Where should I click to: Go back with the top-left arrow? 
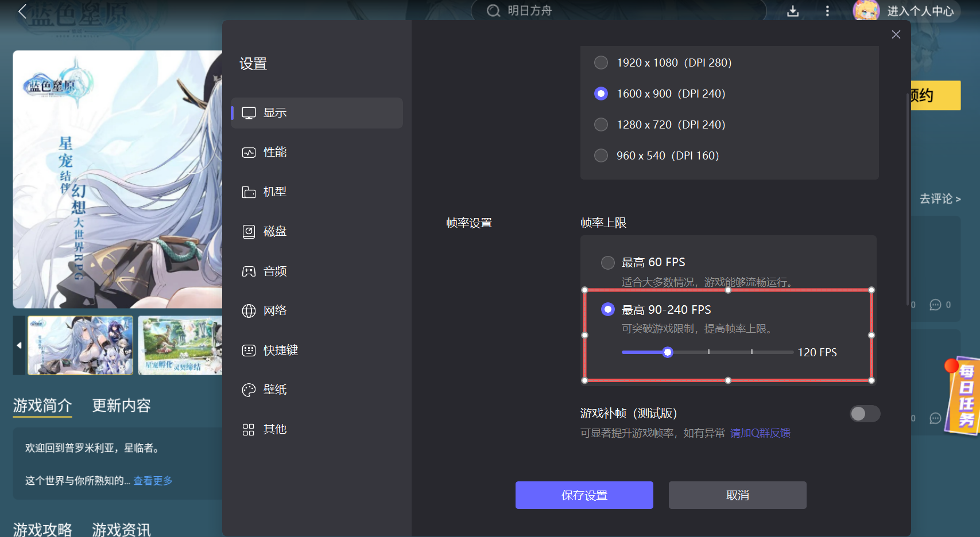pos(22,11)
